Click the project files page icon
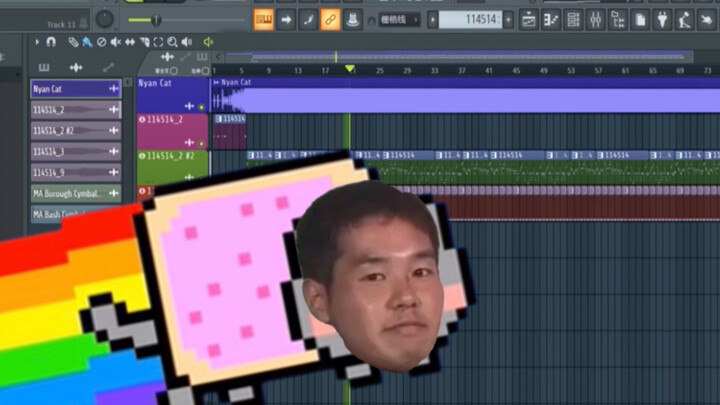720x405 pixels. tap(640, 20)
